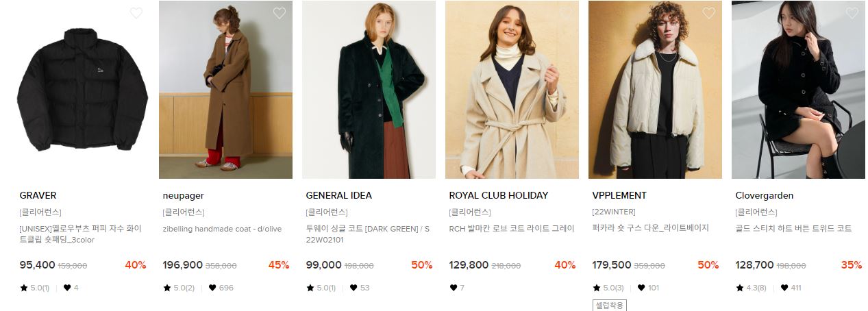Open the GRAVER brand link
Viewport: 868px width, 311px height.
pyautogui.click(x=38, y=195)
